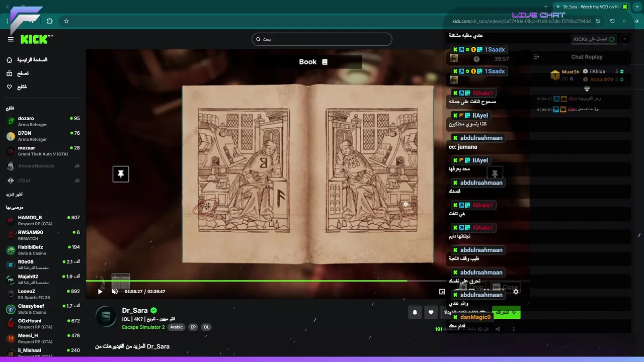
Task: Open Majah92 recommended channel
Action: 43,279
